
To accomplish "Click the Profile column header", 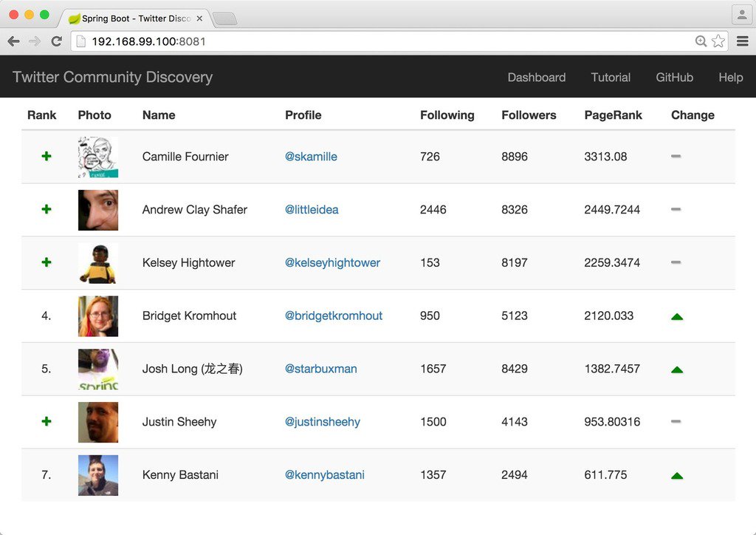I will point(303,115).
